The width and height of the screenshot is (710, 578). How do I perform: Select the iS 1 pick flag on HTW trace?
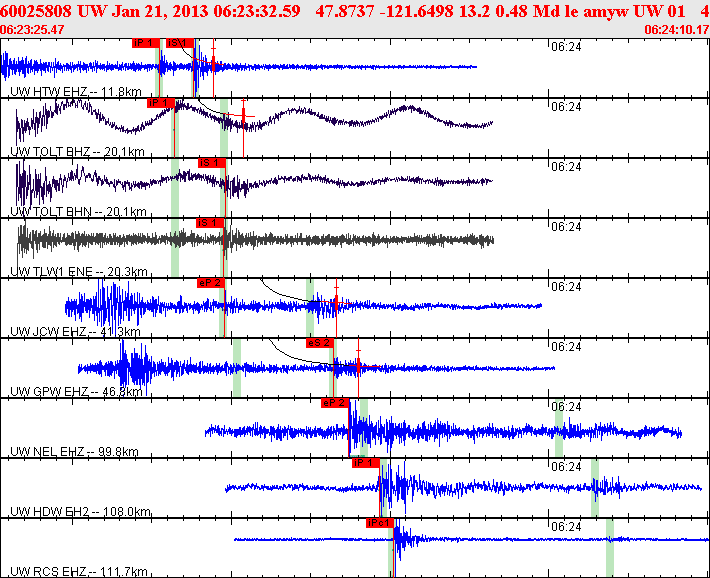[x=180, y=43]
